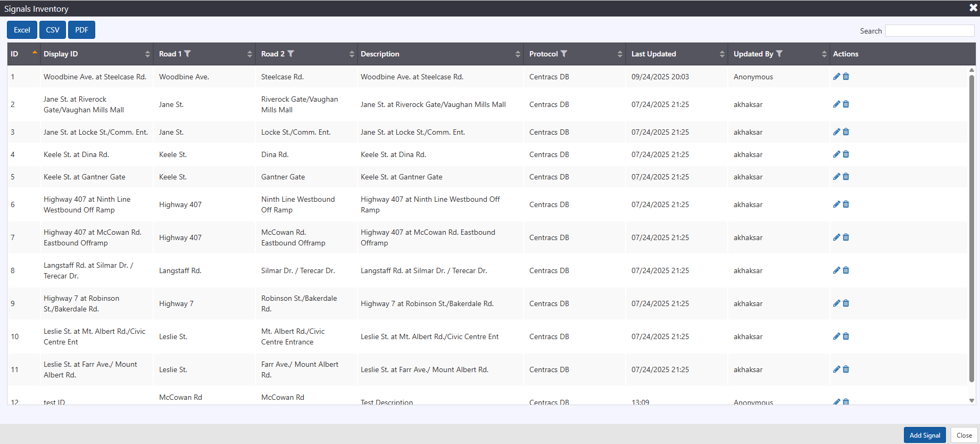Click the table's vertical scrollbar down arrow
The height and width of the screenshot is (444, 980).
point(971,400)
